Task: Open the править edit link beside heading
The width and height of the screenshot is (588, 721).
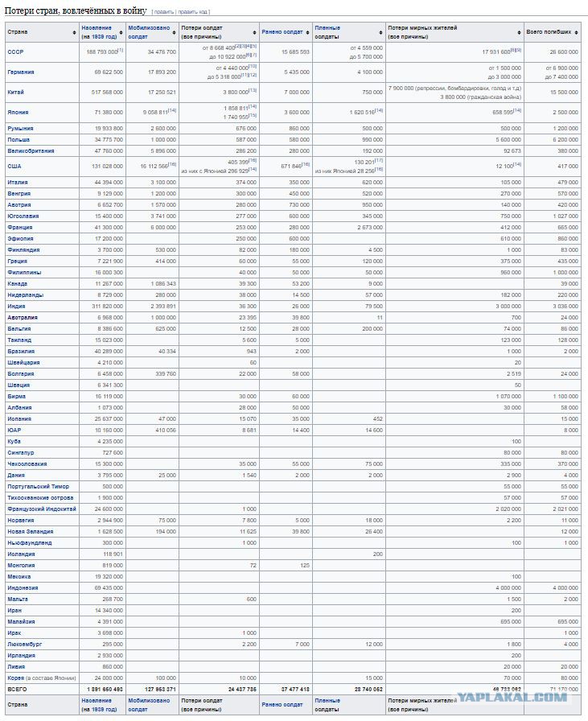Action: point(163,12)
